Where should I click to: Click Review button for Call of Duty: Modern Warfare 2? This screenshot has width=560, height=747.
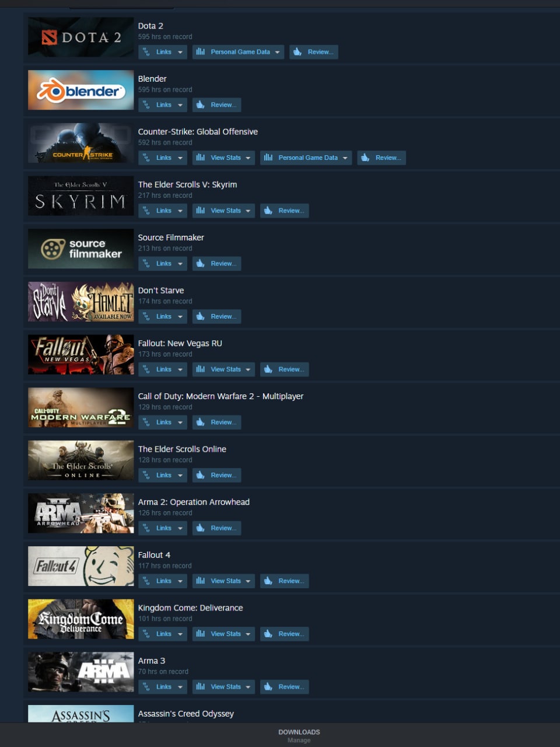216,423
